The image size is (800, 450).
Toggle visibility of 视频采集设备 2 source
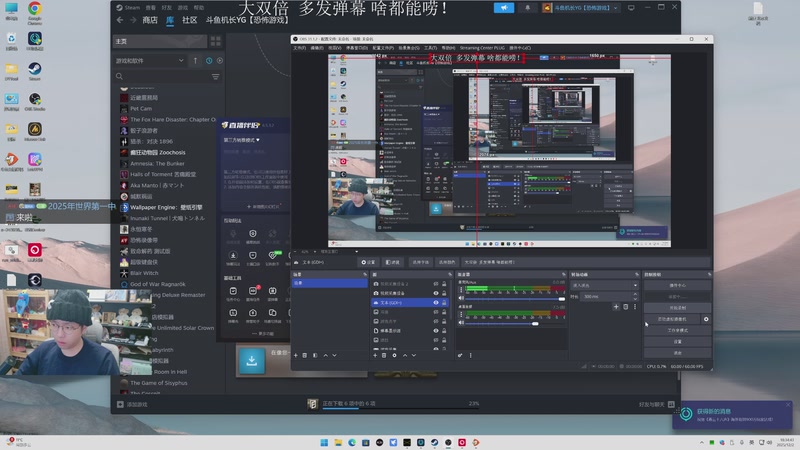436,284
